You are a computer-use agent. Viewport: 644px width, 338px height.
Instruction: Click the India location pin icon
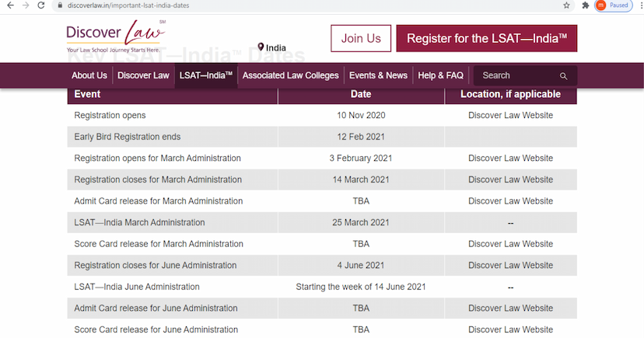(261, 47)
